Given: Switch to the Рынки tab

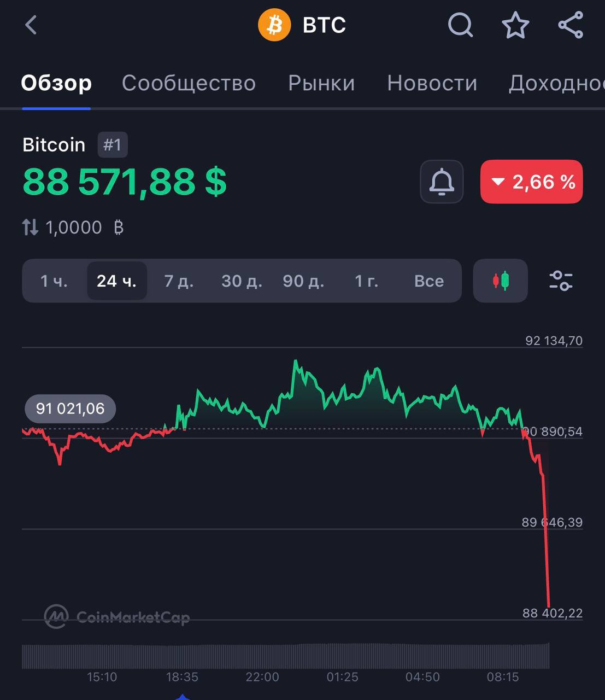Looking at the screenshot, I should (x=321, y=83).
